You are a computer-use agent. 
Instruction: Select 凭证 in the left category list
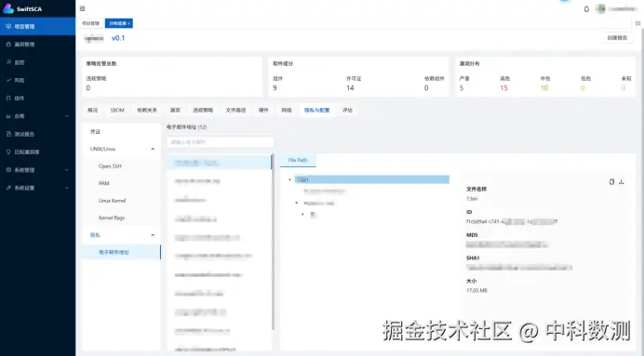coord(121,132)
